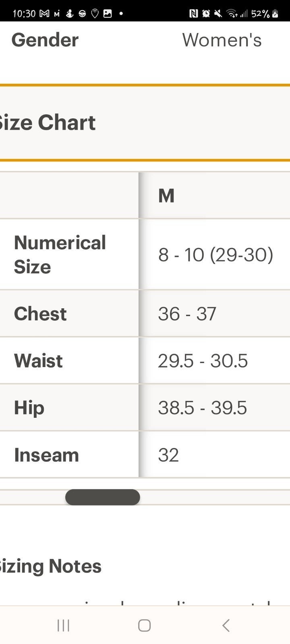
Task: Select the M size column header
Action: pos(166,196)
